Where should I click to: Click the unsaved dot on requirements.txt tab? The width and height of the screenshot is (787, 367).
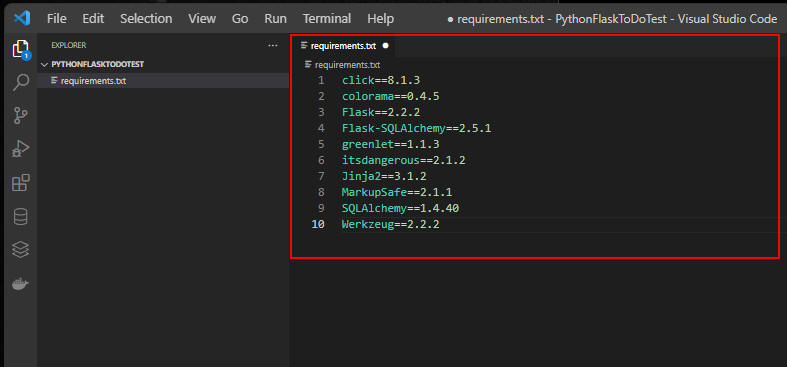[x=385, y=46]
